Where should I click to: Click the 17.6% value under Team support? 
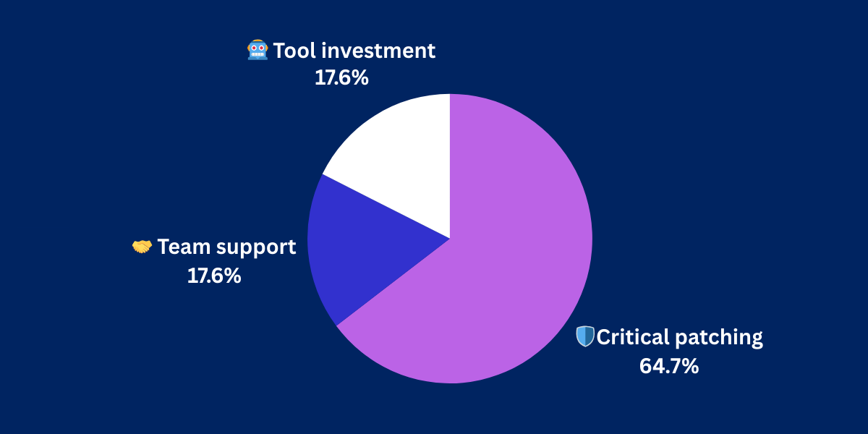pyautogui.click(x=214, y=275)
